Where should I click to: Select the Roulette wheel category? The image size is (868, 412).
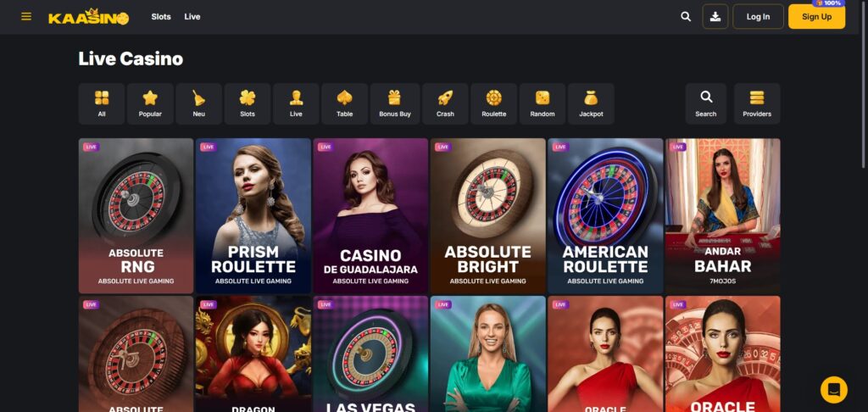point(494,103)
